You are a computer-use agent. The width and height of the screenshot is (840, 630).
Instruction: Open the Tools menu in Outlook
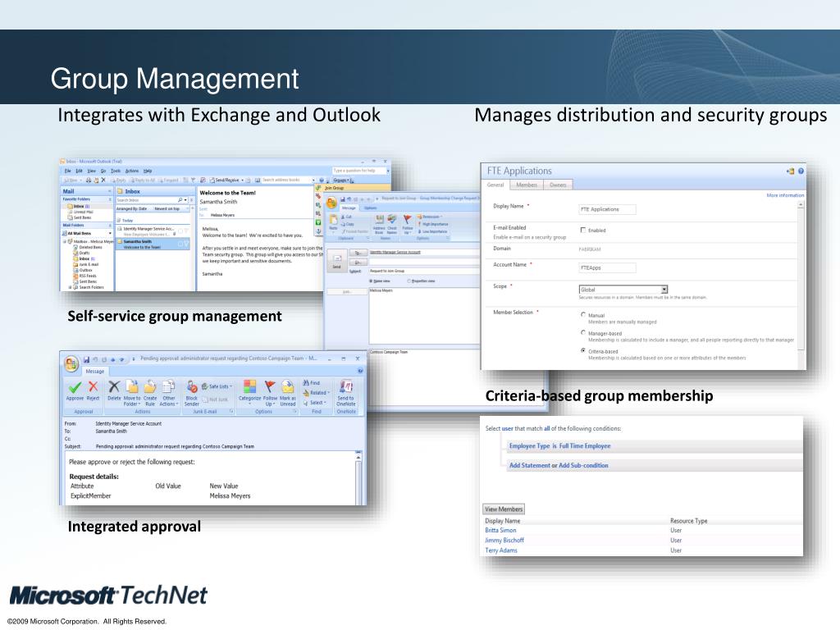(115, 171)
